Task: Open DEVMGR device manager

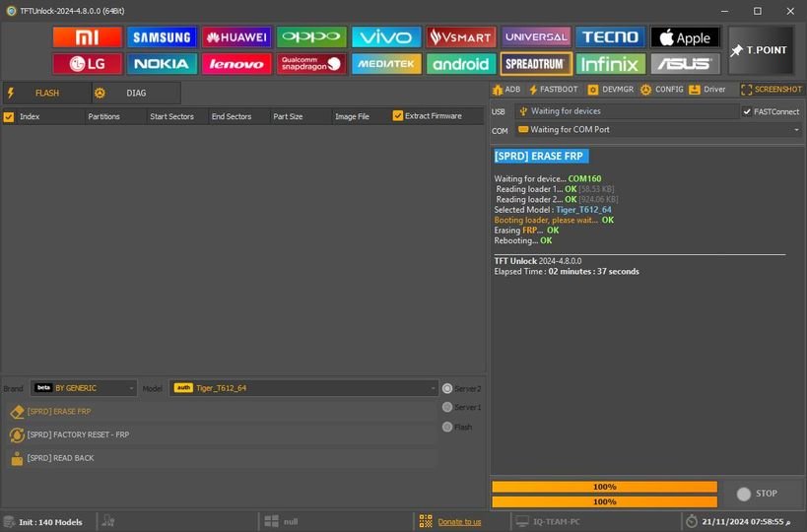Action: [611, 90]
